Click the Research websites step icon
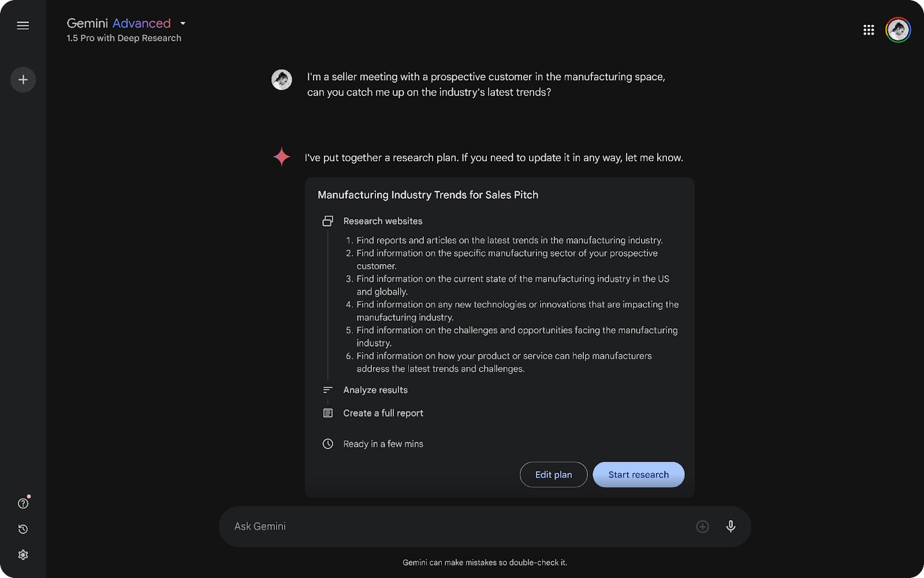The height and width of the screenshot is (578, 924). tap(328, 220)
